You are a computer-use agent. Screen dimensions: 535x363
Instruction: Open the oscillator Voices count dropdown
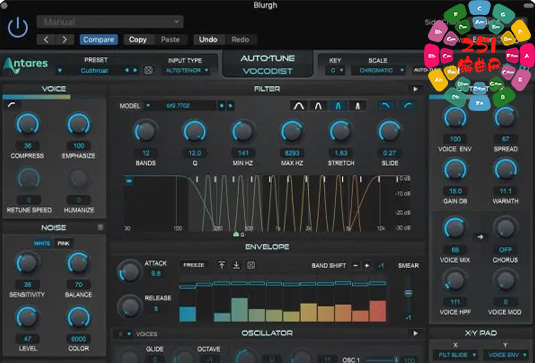pyautogui.click(x=124, y=334)
